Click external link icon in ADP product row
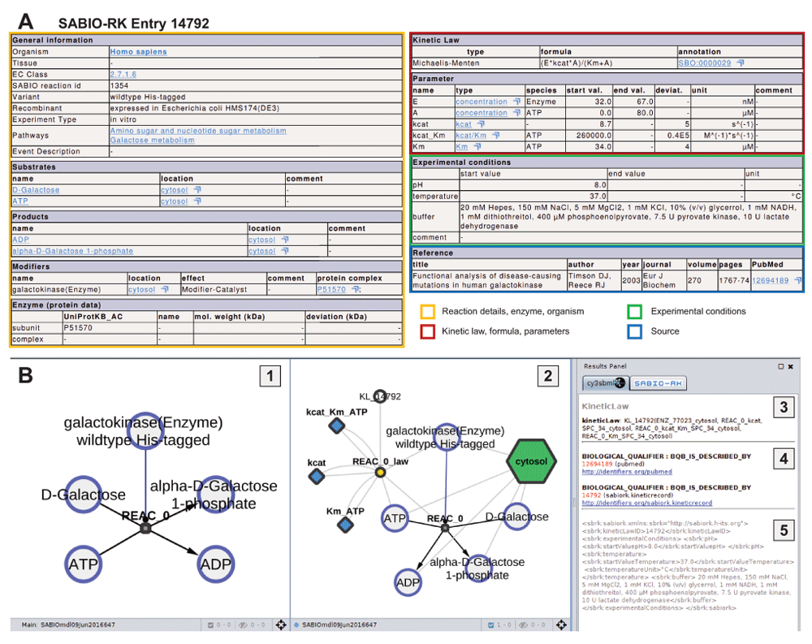Screen dimensions: 812x644 285,240
